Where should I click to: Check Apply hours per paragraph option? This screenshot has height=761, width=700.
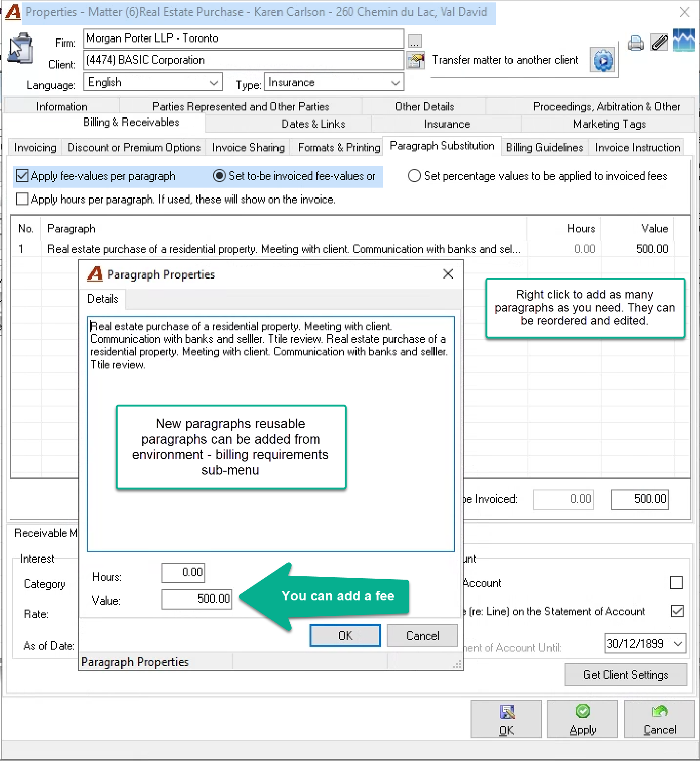pos(22,199)
